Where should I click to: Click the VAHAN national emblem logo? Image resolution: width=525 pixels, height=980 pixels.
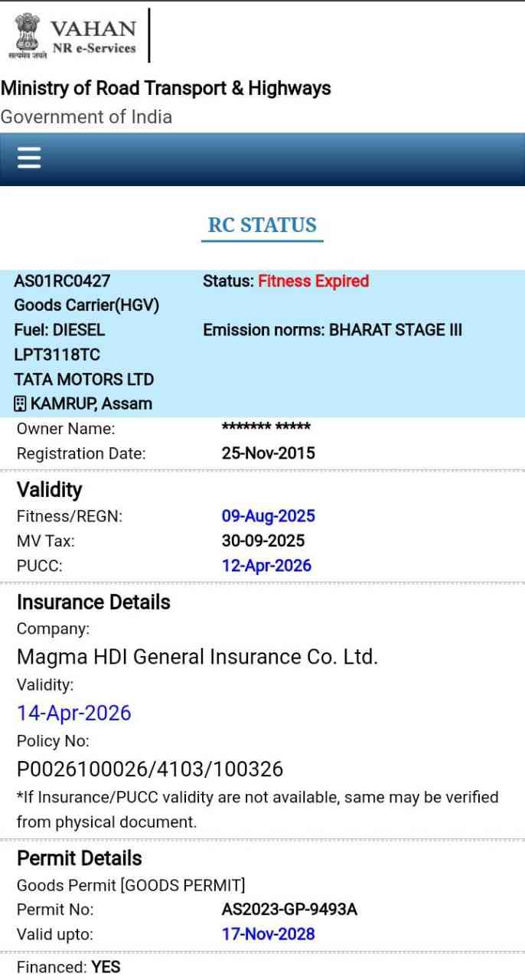[27, 34]
